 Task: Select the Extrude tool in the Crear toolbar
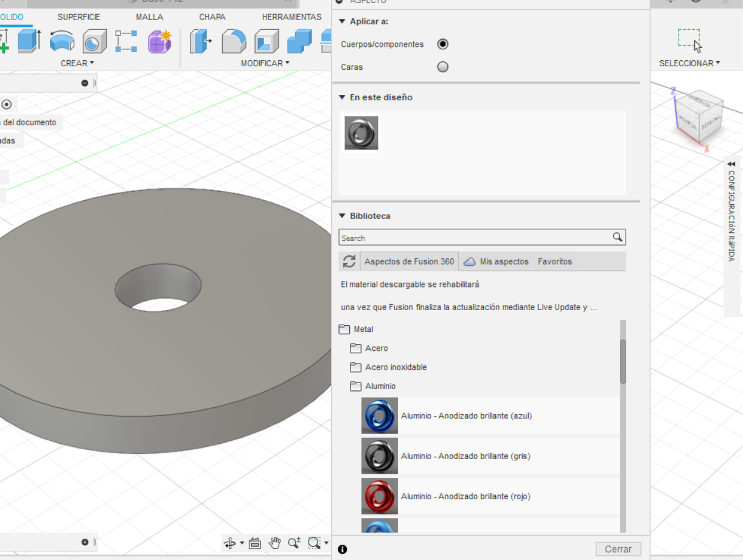tap(29, 41)
